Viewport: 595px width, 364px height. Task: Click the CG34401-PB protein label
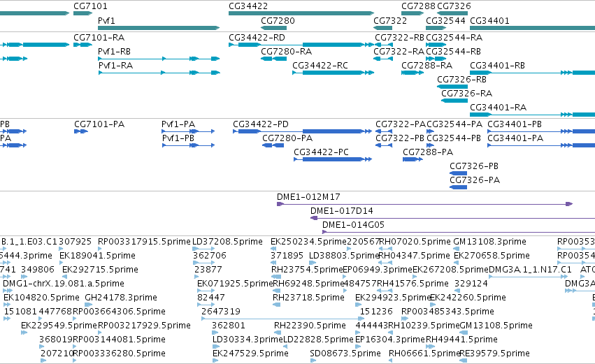(515, 124)
